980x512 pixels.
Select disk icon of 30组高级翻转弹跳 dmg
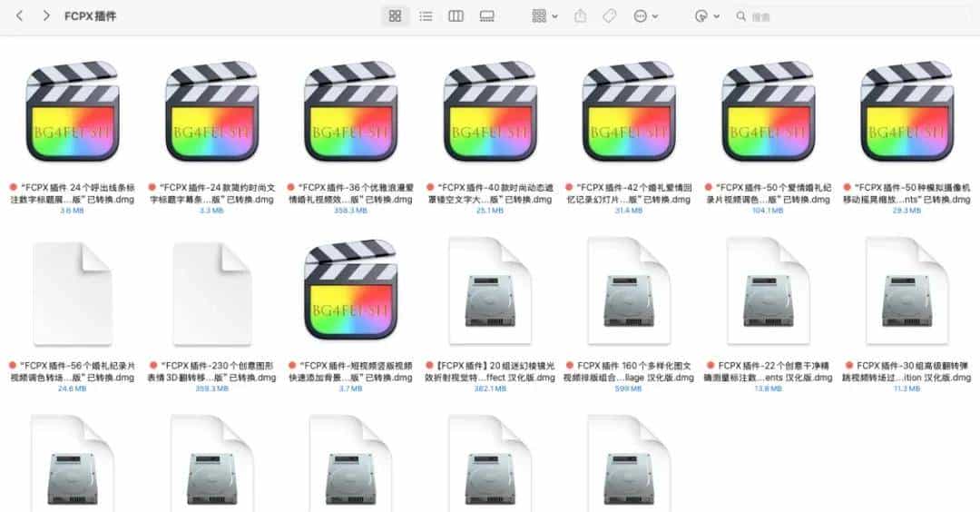906,291
